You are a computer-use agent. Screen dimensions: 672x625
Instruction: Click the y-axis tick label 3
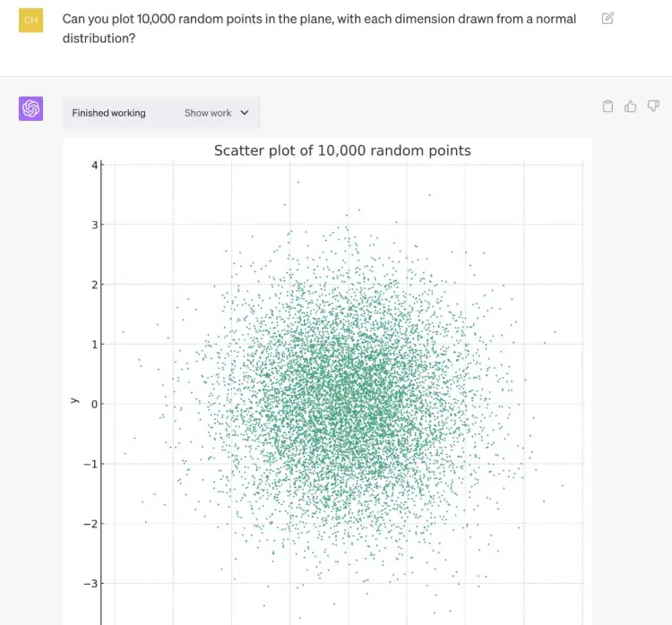93,225
